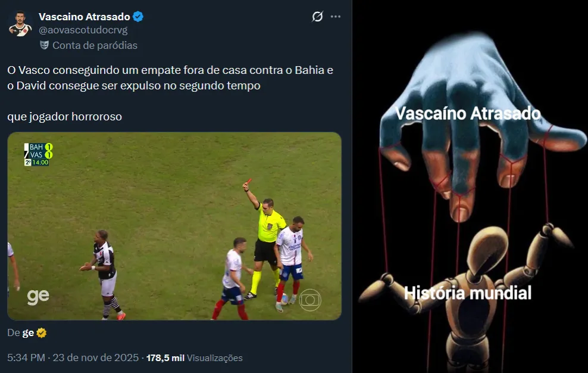Screen dimensions: 588x373
Task: Click the puppet hand meme image
Action: coord(470,186)
